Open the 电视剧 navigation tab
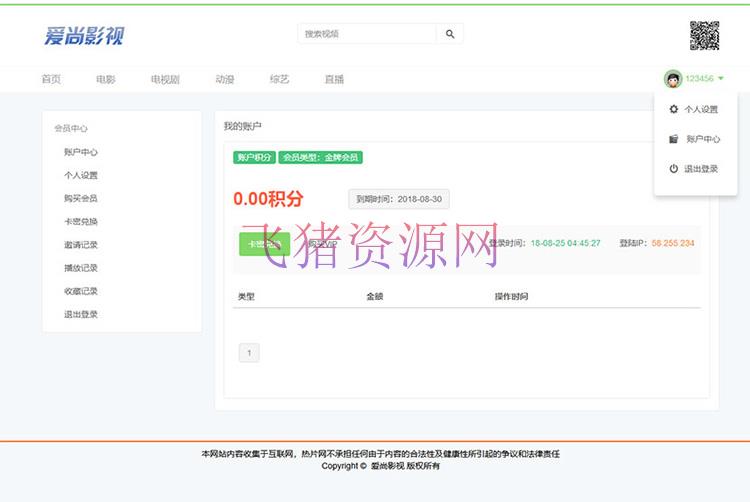Image resolution: width=750 pixels, height=502 pixels. (165, 79)
